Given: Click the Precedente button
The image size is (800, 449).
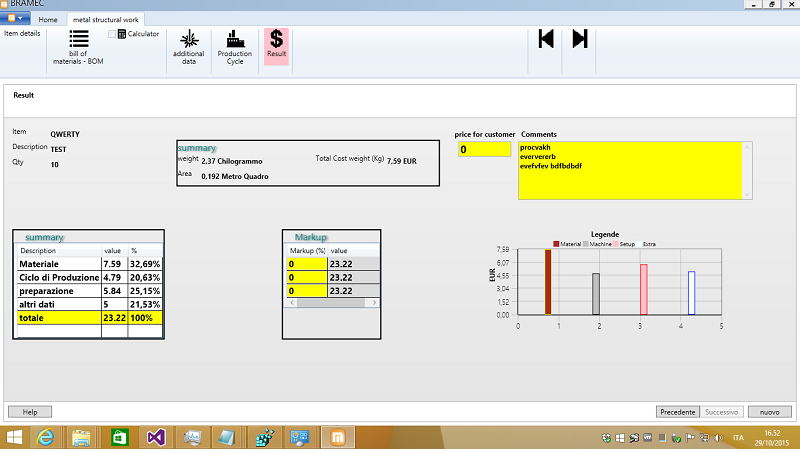Looking at the screenshot, I should pyautogui.click(x=678, y=412).
